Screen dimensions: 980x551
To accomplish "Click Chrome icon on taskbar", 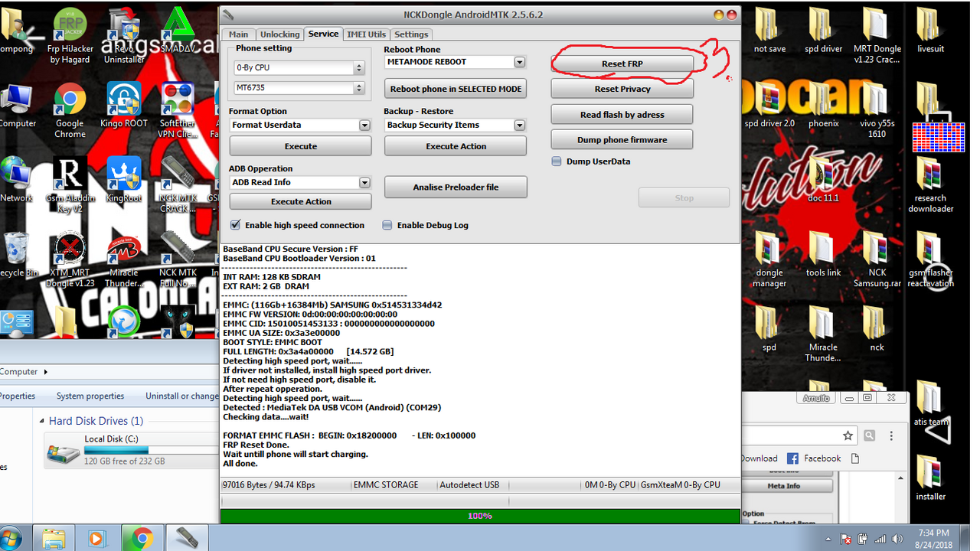I will pyautogui.click(x=142, y=538).
